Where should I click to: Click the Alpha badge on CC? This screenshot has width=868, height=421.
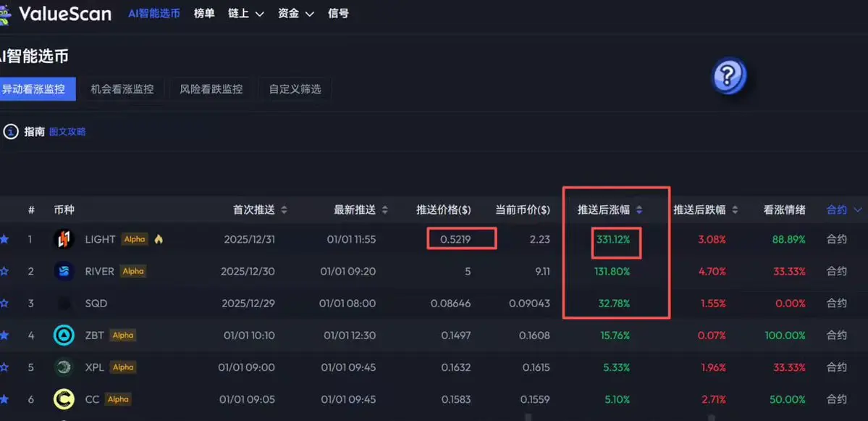pyautogui.click(x=118, y=399)
